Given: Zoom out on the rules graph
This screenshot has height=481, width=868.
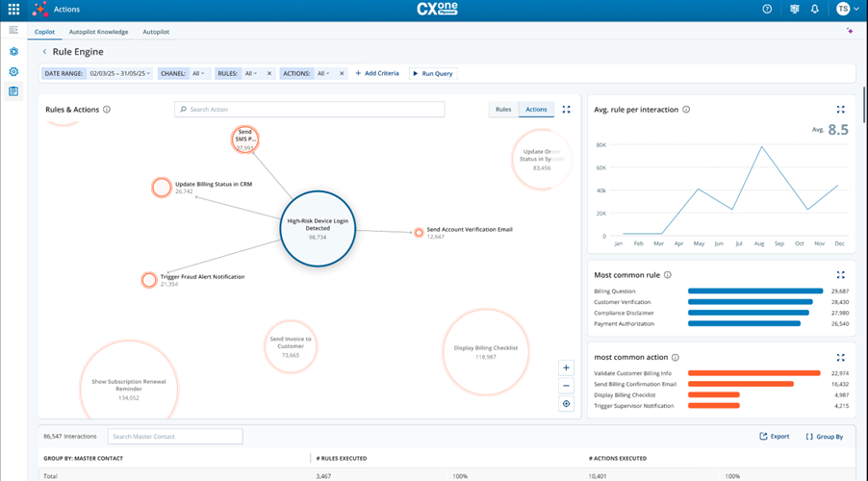Looking at the screenshot, I should pos(566,386).
